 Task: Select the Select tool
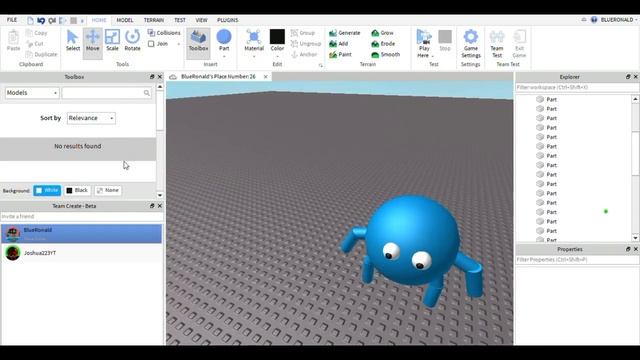(x=73, y=41)
